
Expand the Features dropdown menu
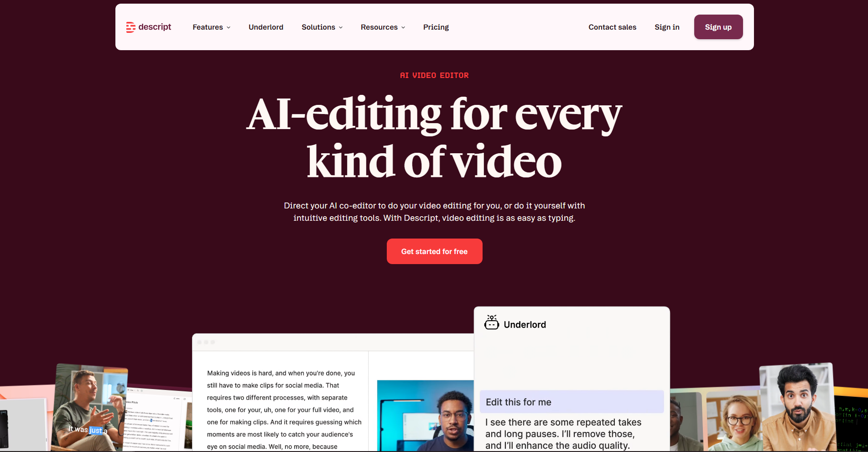(x=212, y=27)
